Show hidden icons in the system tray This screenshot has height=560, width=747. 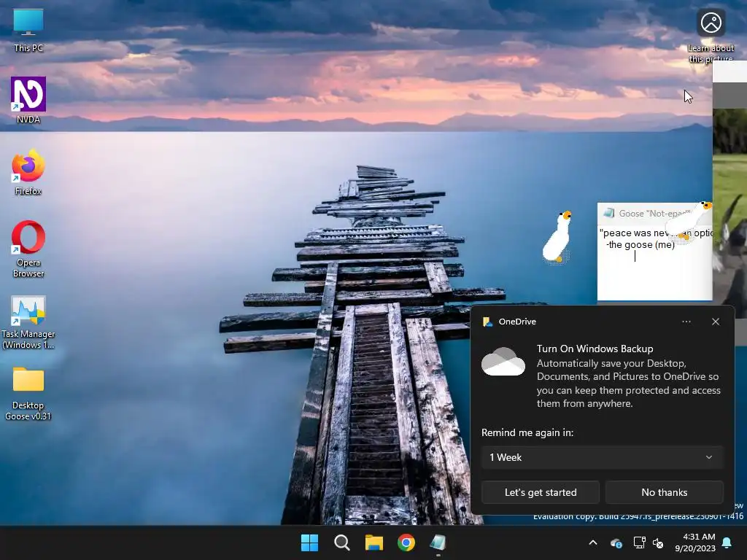pyautogui.click(x=593, y=542)
